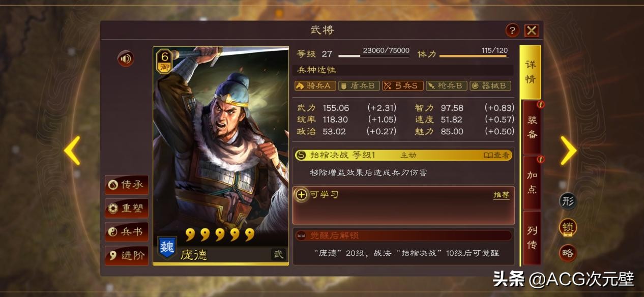The image size is (644, 297).
Task: Toggle the 锁 lock icon
Action: (568, 227)
